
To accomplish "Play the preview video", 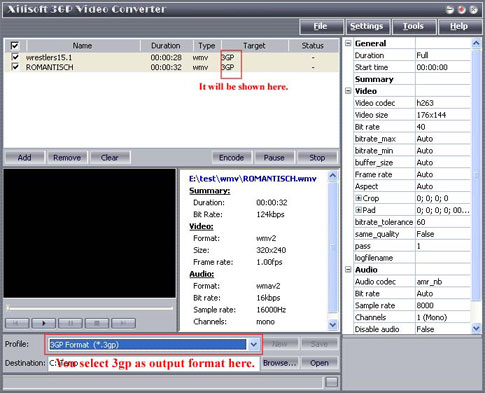I will pyautogui.click(x=44, y=323).
